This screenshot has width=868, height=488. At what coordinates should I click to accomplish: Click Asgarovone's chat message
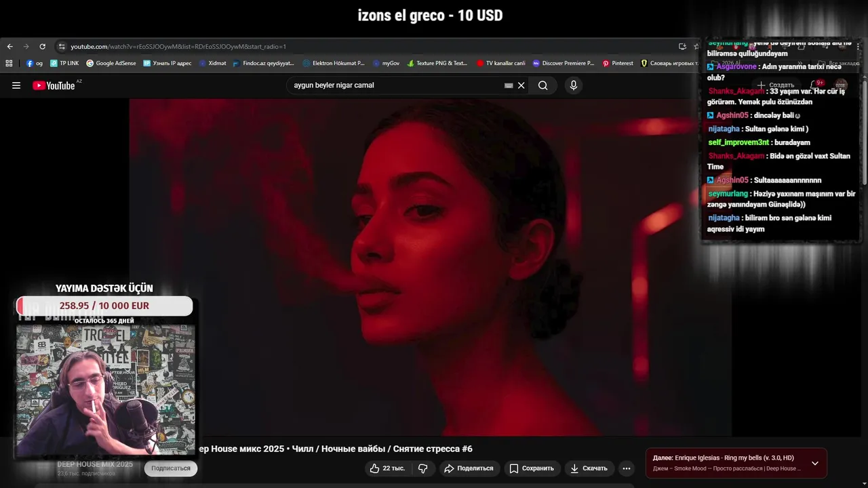[x=774, y=72]
